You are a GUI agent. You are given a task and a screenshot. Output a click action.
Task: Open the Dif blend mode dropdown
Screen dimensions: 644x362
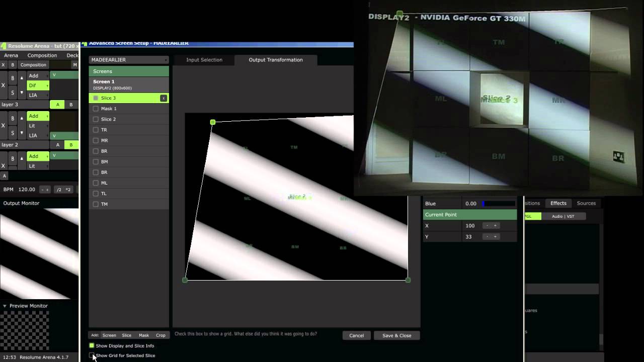38,85
